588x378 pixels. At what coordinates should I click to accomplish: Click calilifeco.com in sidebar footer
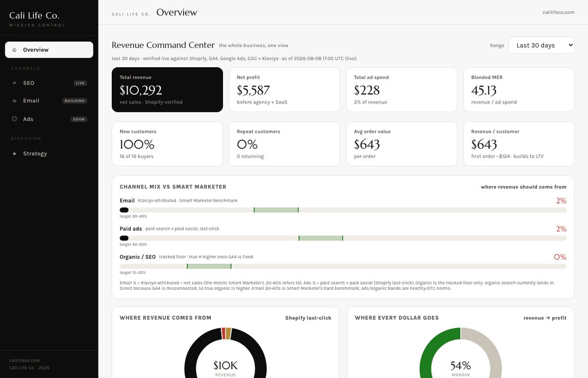pos(25,360)
